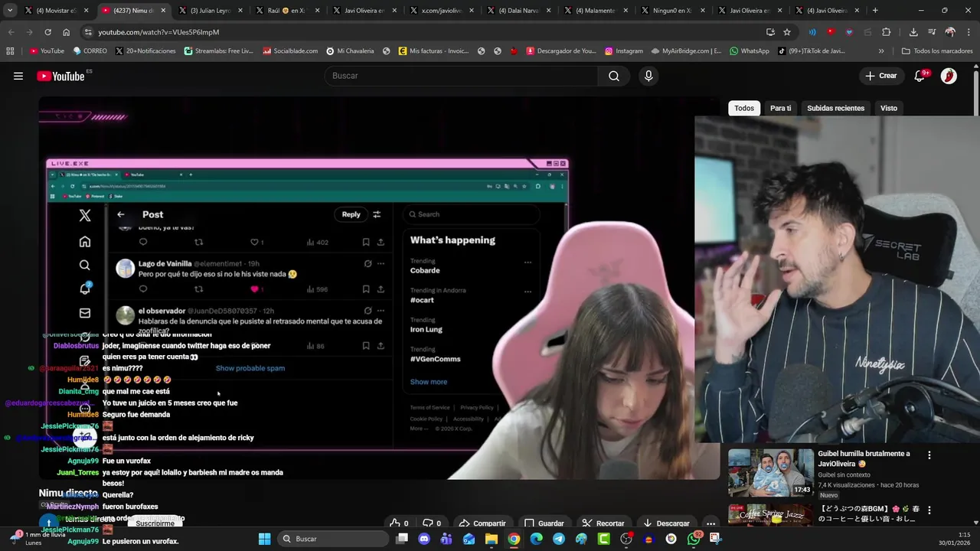Select the Para ti filter chip
The width and height of the screenshot is (980, 551).
point(780,108)
